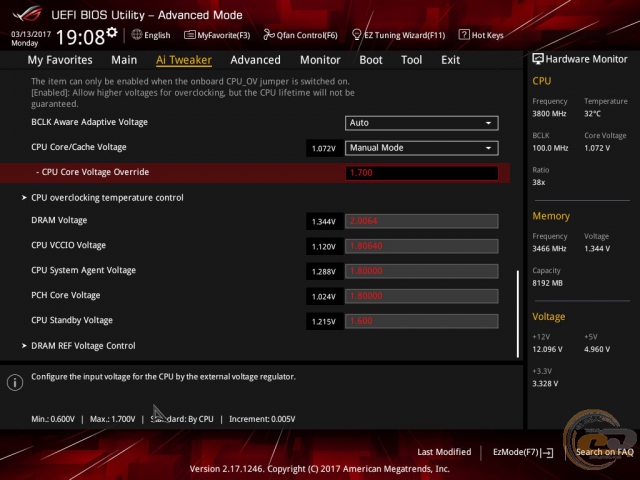The image size is (640, 480).
Task: Click the 8192 MB capacity value
Action: click(547, 283)
